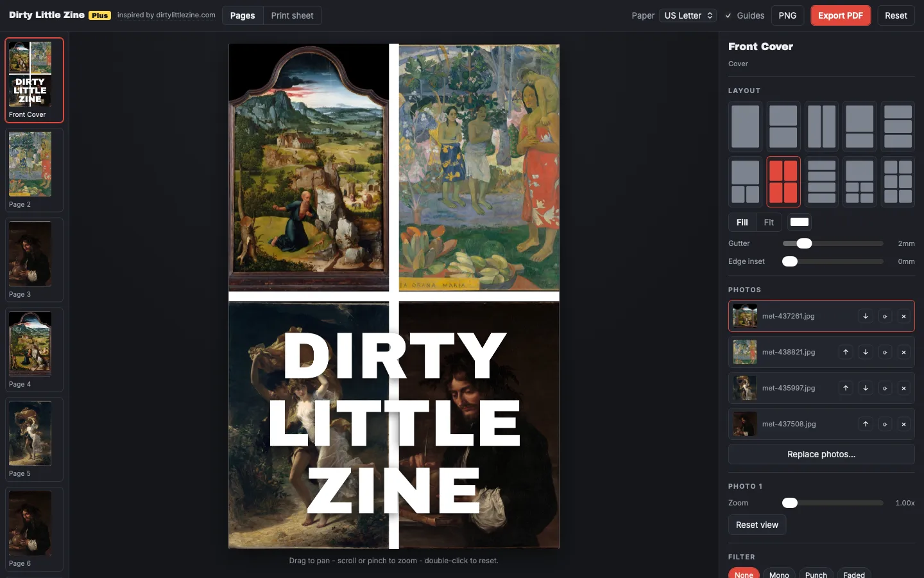The image size is (924, 578).
Task: Choose the two vertical columns layout
Action: click(x=821, y=127)
